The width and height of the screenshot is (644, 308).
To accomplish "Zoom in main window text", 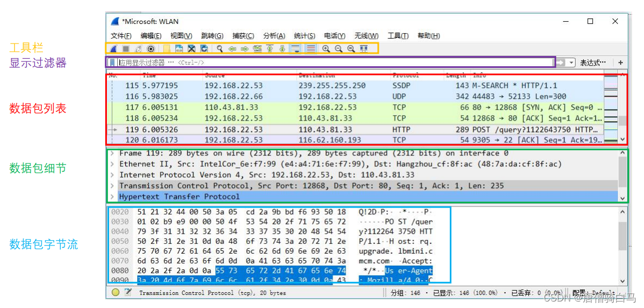I will pyautogui.click(x=326, y=48).
